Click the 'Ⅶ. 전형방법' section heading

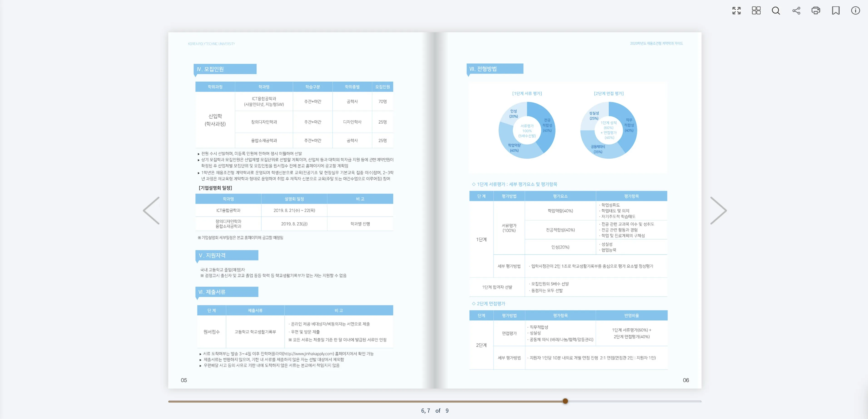tap(495, 69)
